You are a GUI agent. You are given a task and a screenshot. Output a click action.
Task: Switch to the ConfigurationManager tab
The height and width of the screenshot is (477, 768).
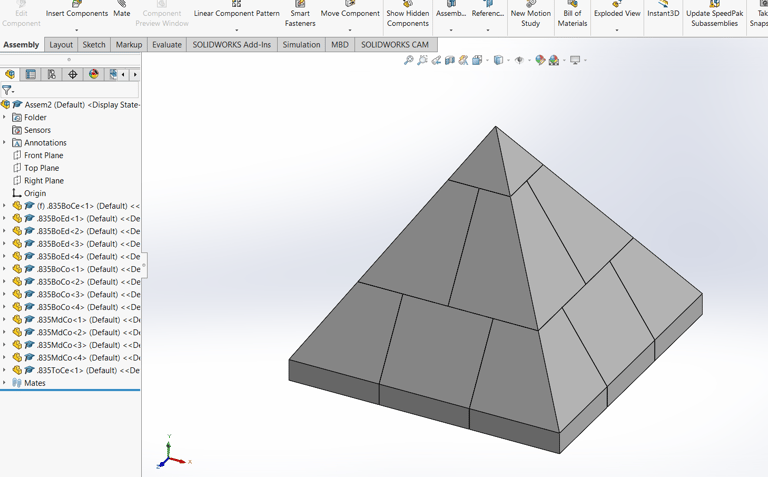click(x=51, y=74)
